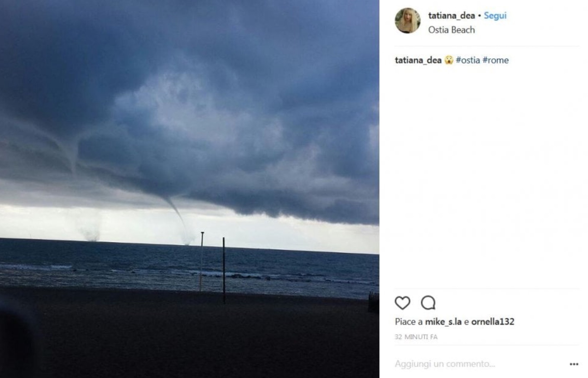
Task: Open the #rome hashtag
Action: 495,60
